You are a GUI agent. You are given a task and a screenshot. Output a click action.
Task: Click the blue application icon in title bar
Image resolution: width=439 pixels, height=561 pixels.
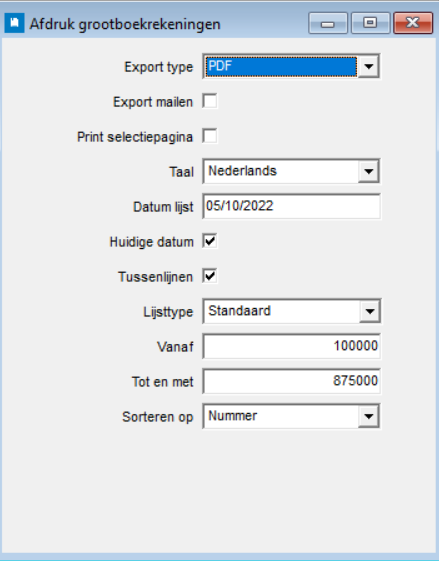[x=15, y=23]
